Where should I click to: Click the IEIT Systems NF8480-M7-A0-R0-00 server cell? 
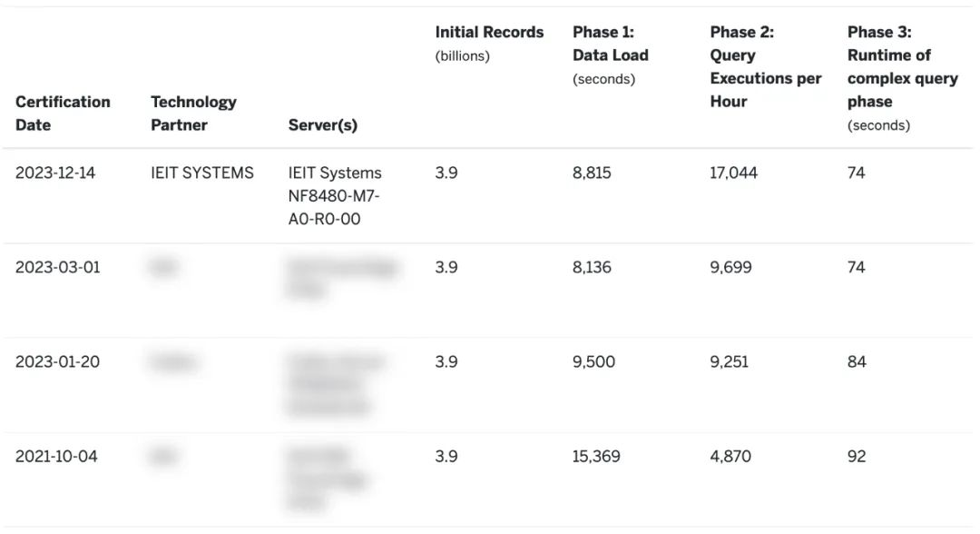coord(335,195)
